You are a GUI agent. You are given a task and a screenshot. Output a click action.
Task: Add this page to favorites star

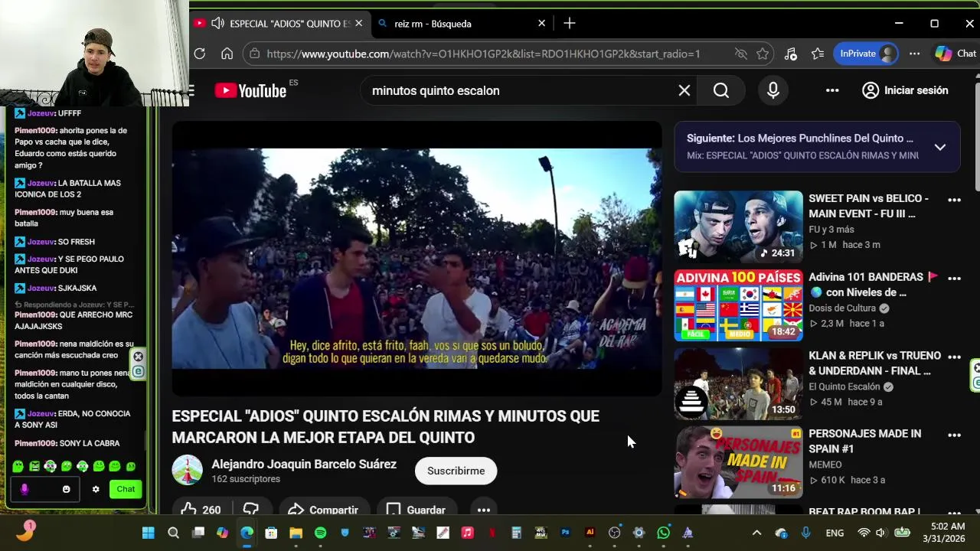click(x=763, y=54)
